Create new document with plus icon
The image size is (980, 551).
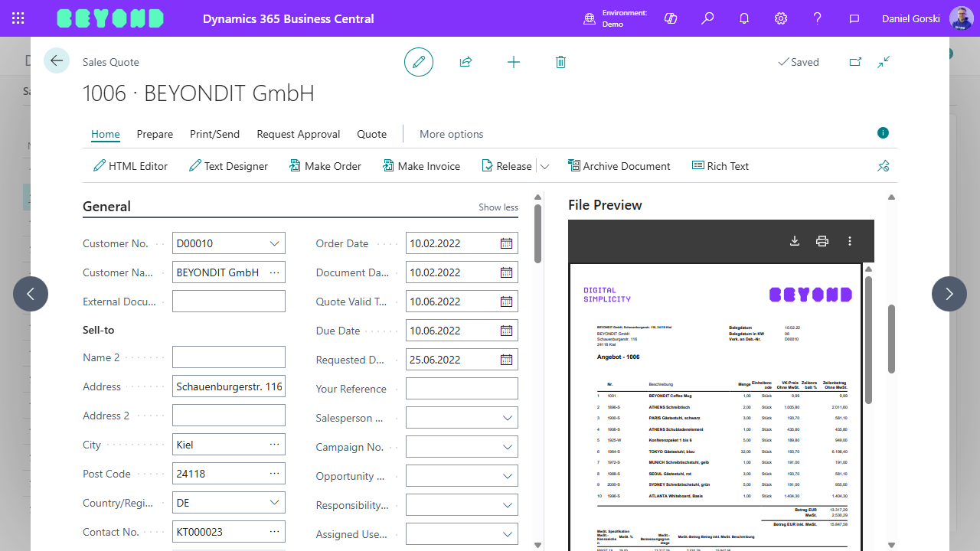[x=514, y=62]
